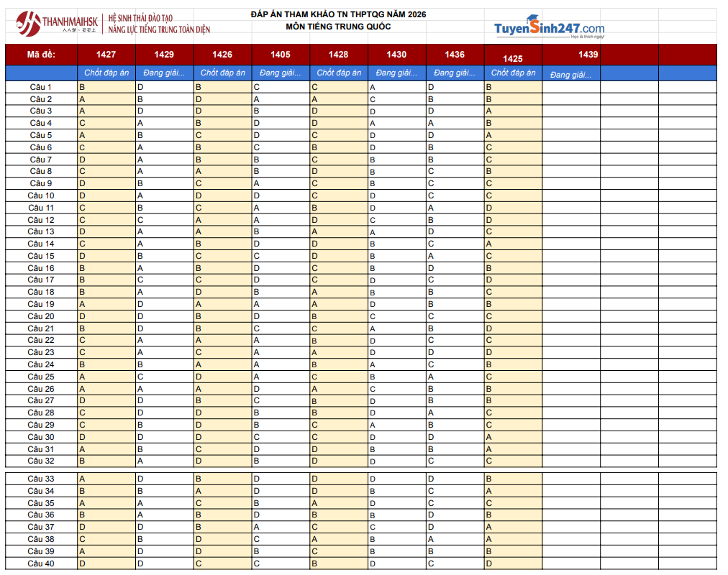Click the empty Câu 1 cell under code 1439
The width and height of the screenshot is (728, 575).
tap(571, 87)
